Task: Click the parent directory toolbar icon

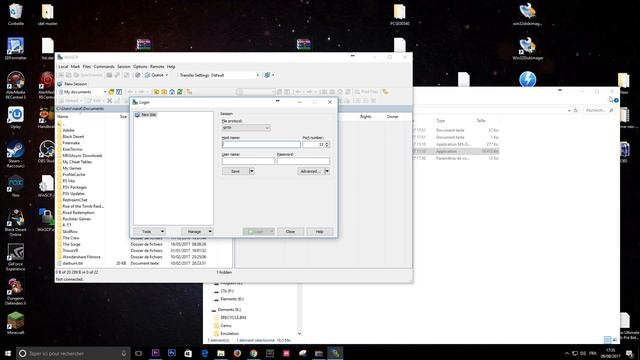Action: pyautogui.click(x=156, y=92)
